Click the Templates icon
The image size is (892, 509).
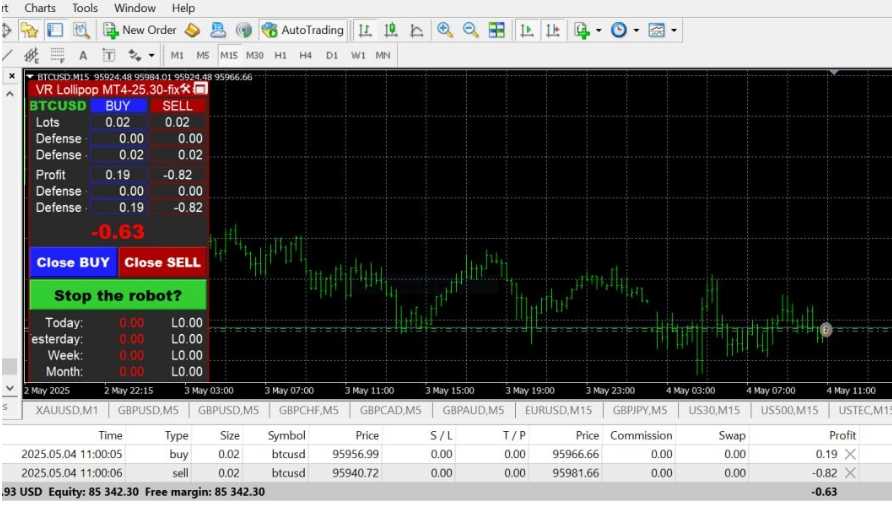point(656,30)
